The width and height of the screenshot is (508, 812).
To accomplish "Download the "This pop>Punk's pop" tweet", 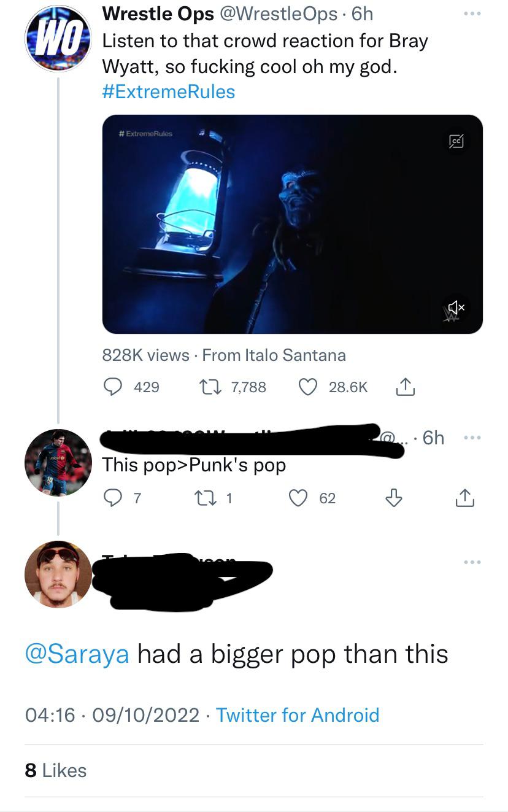I will [x=393, y=498].
